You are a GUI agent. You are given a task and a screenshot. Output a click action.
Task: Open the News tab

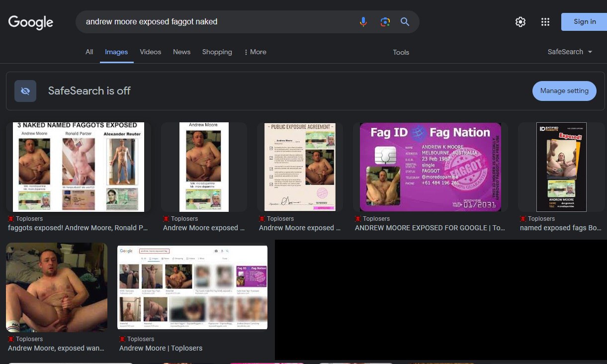[181, 52]
